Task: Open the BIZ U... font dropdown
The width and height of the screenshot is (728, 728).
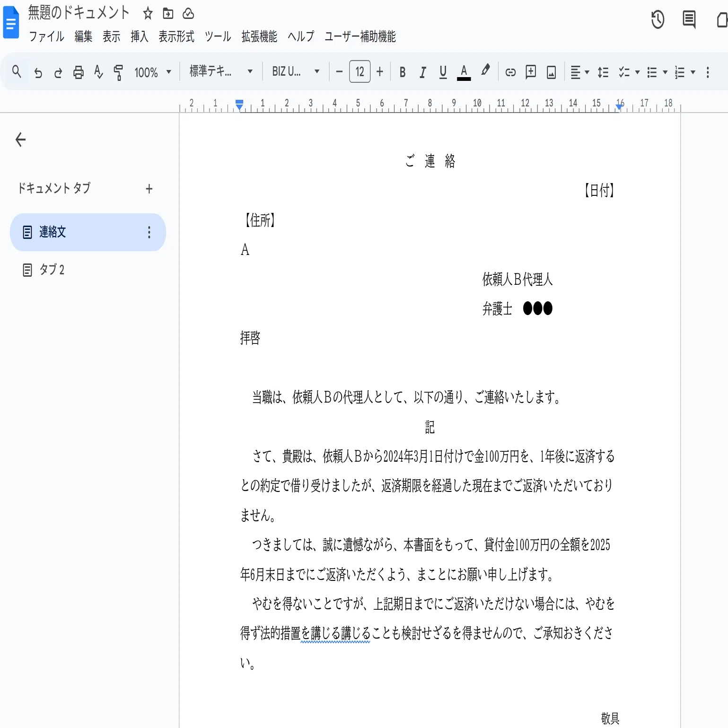Action: click(x=296, y=71)
